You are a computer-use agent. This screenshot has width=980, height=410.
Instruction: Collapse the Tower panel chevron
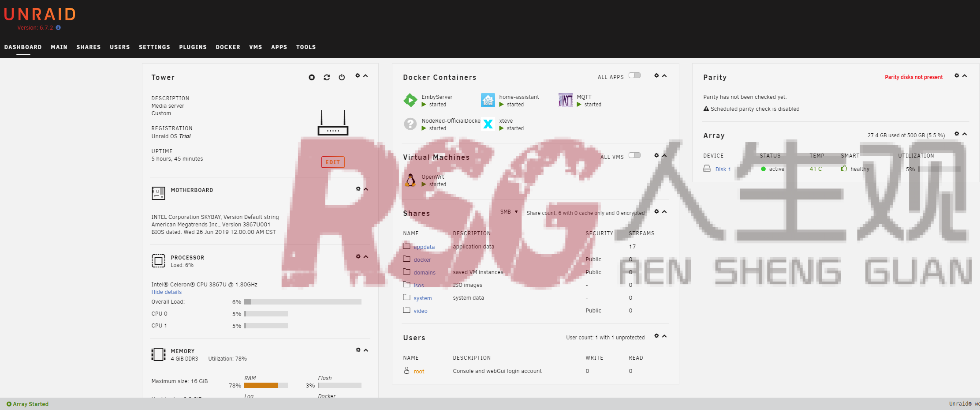point(365,76)
